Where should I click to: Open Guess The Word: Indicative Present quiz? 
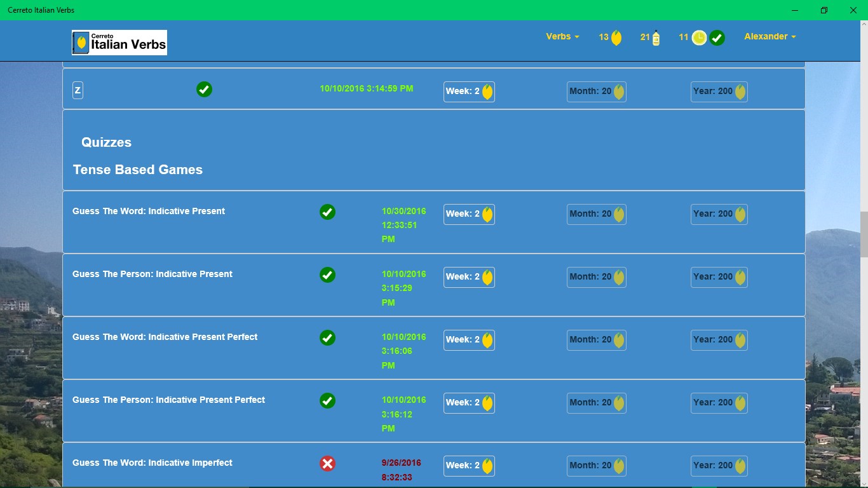149,211
